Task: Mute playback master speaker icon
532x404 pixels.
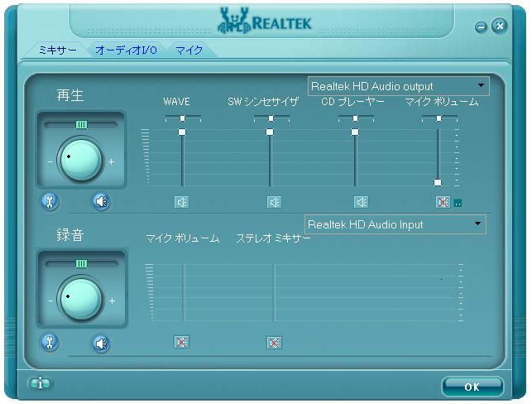Action: click(101, 202)
